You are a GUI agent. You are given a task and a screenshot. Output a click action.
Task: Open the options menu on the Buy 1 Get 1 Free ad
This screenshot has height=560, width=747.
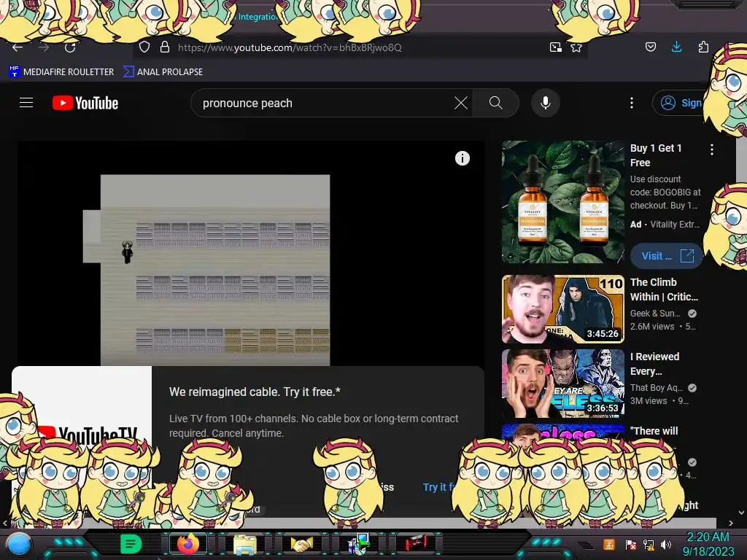pyautogui.click(x=712, y=149)
